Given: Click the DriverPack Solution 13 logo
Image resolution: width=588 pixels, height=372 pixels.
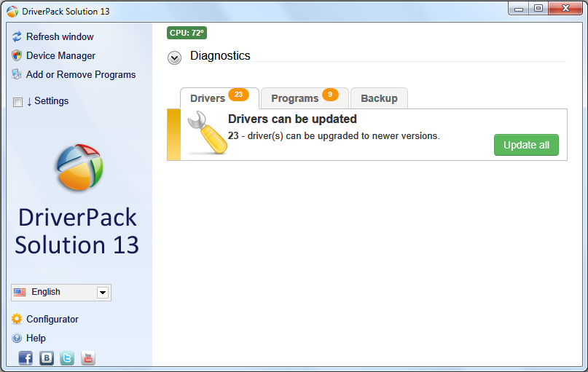Looking at the screenshot, I should point(79,167).
